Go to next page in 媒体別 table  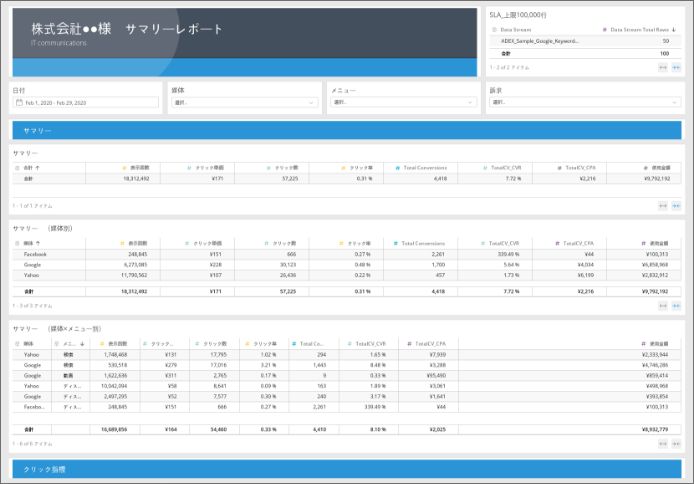point(676,306)
